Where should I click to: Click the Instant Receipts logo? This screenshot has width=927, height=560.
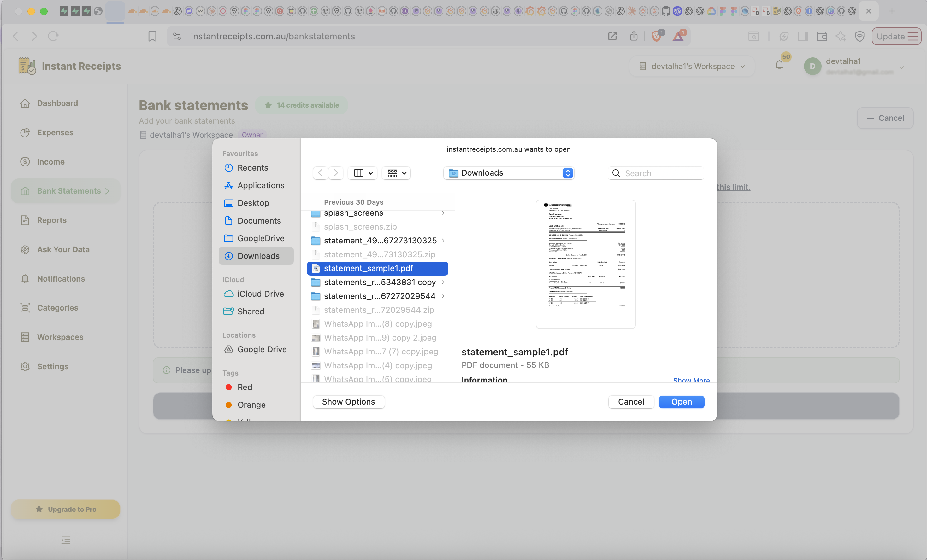click(x=27, y=66)
